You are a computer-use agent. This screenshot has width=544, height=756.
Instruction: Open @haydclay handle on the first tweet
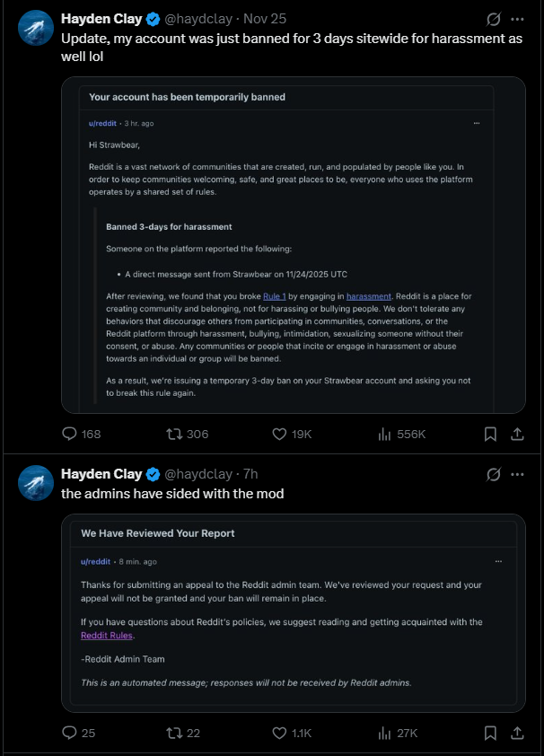pyautogui.click(x=198, y=19)
